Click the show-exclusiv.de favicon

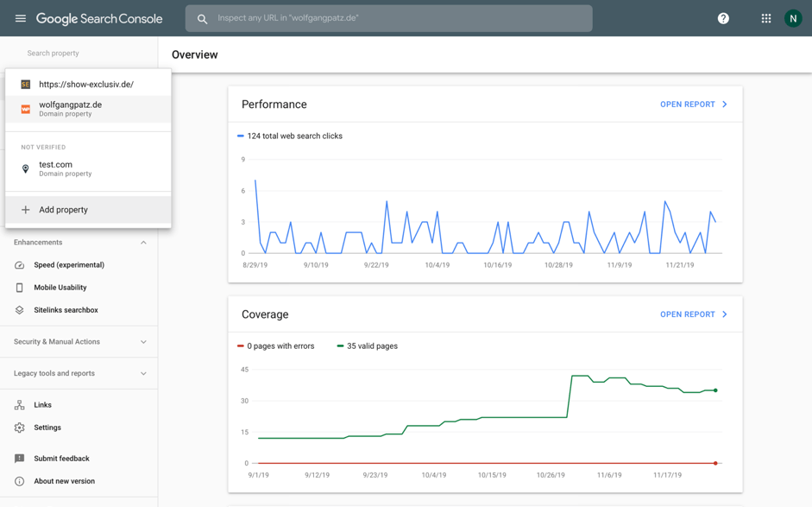pyautogui.click(x=25, y=84)
